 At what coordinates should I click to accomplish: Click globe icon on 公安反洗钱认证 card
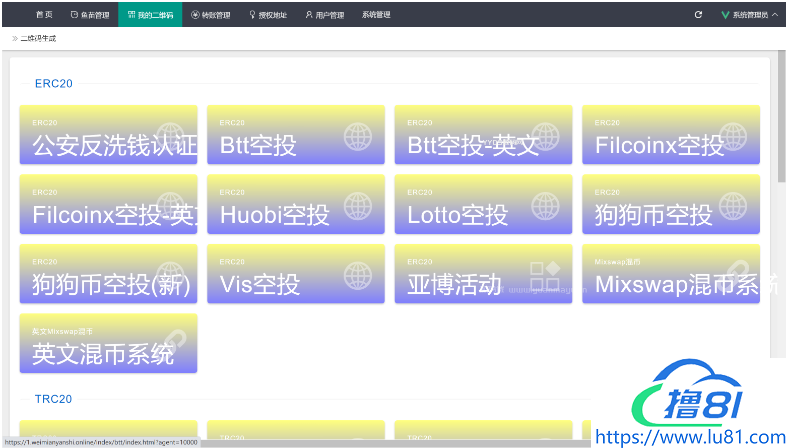171,135
